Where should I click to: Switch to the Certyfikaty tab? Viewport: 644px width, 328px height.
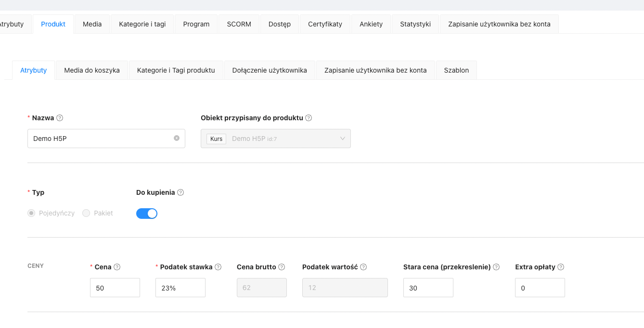(x=325, y=24)
